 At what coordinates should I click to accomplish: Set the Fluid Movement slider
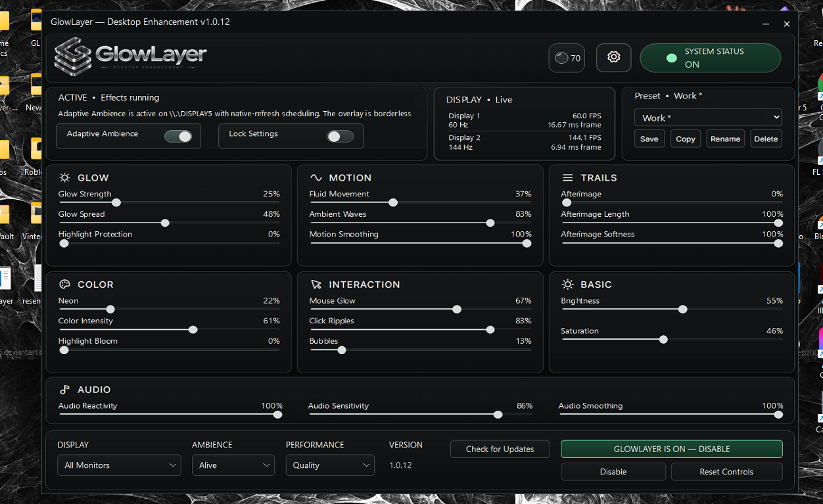pos(420,202)
